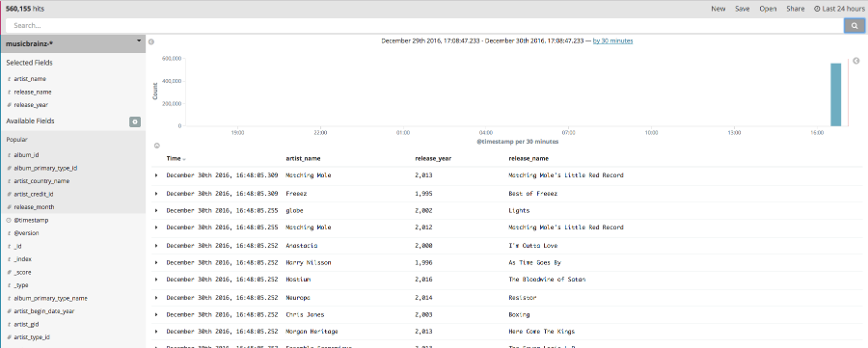Click the 'Best of Freeez' release name cell
The image size is (868, 348).
pos(533,193)
